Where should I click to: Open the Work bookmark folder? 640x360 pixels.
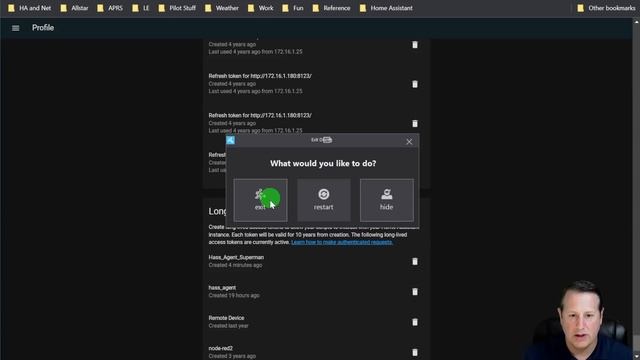click(x=260, y=8)
